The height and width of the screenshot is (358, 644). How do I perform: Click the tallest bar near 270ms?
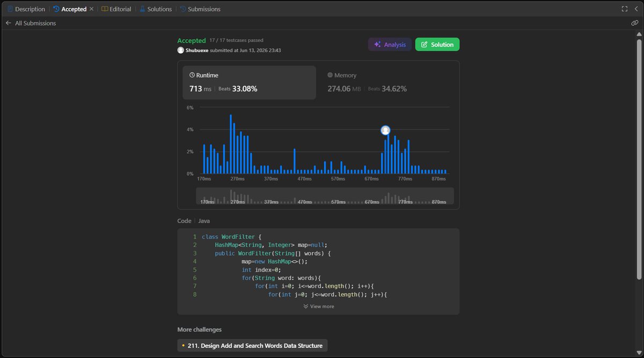click(231, 144)
